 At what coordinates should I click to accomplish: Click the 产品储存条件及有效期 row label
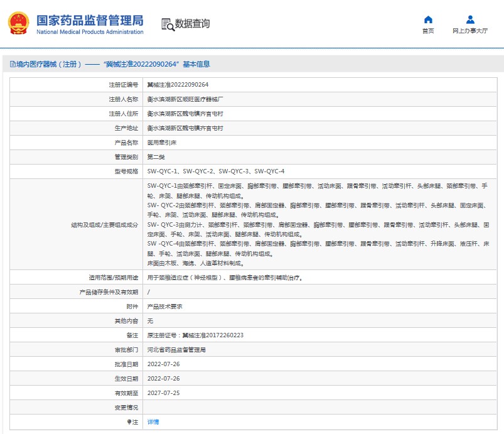click(x=109, y=292)
